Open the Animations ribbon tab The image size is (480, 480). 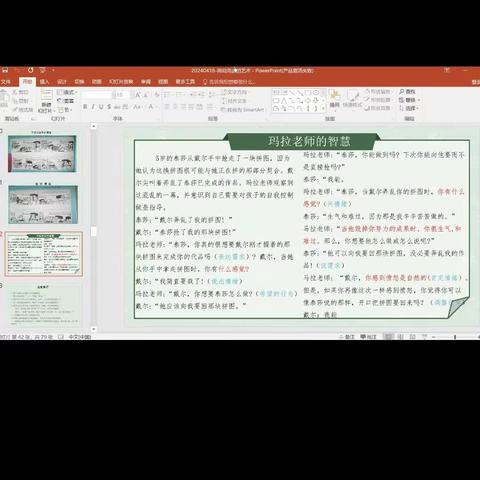point(97,82)
